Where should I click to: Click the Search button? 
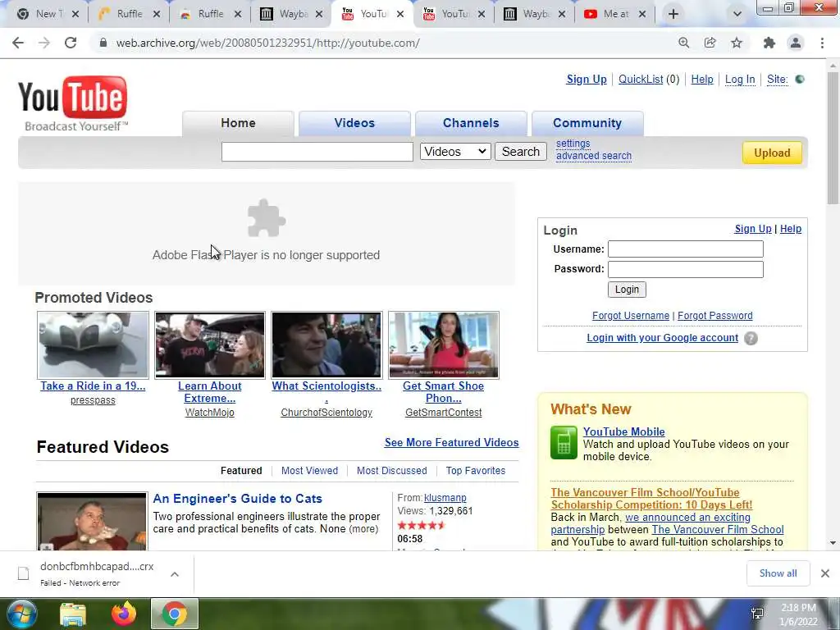tap(521, 152)
